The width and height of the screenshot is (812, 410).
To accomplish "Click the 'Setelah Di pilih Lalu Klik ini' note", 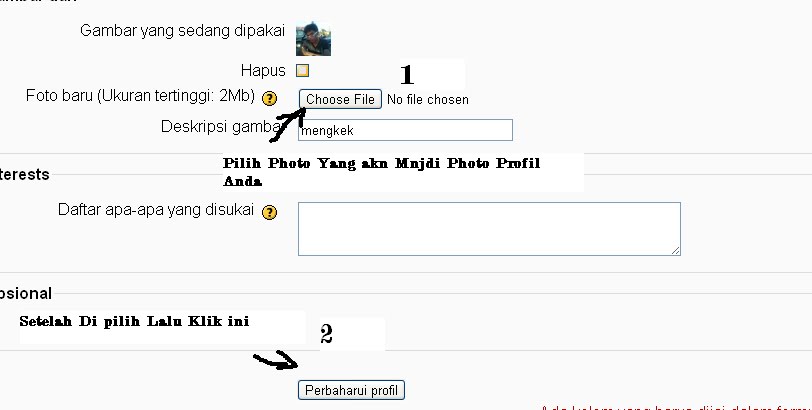I will coord(134,321).
